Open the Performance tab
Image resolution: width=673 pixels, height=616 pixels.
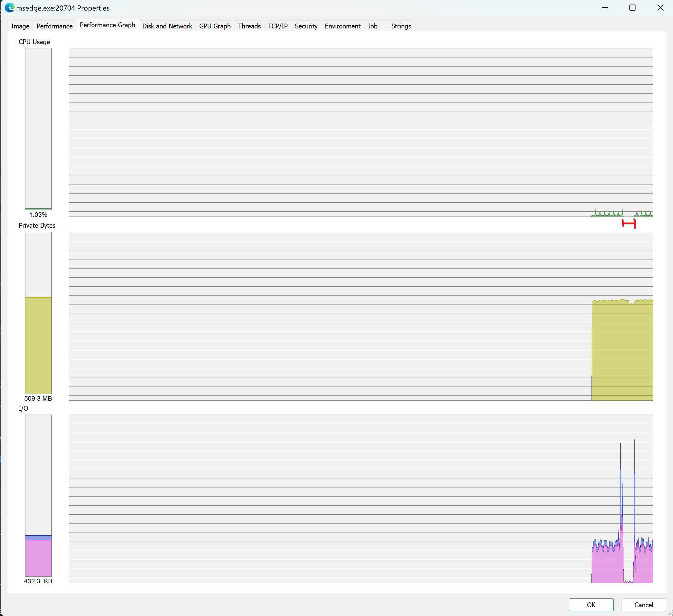point(54,26)
